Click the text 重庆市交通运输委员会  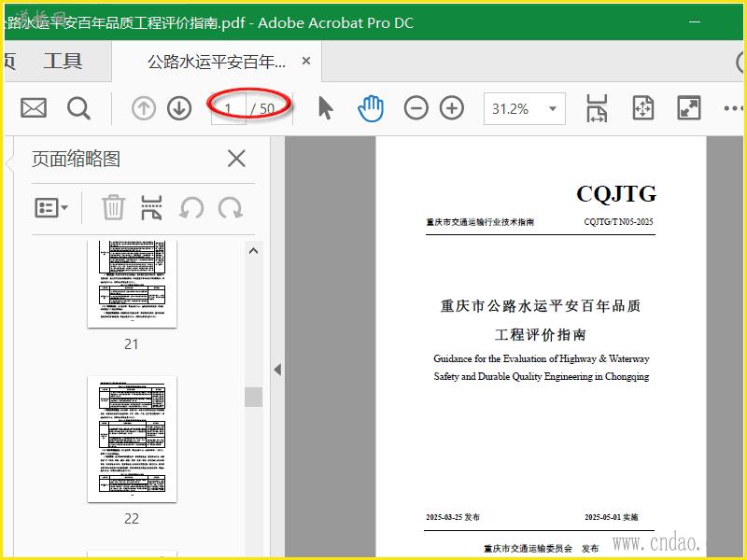click(x=528, y=549)
